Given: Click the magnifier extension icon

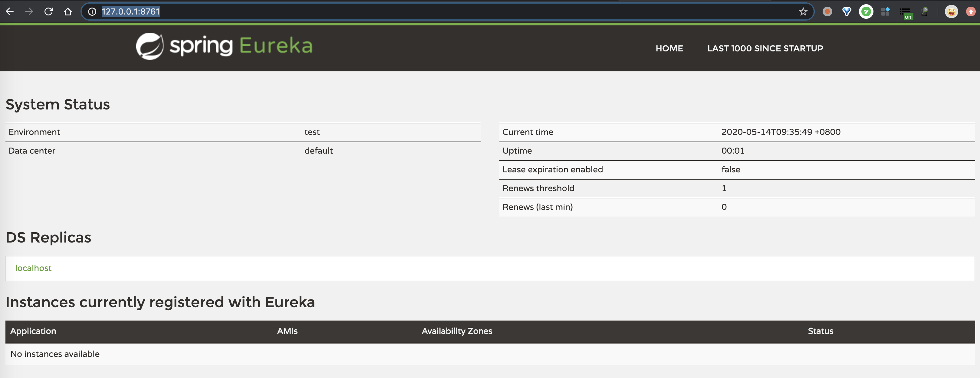Looking at the screenshot, I should point(924,11).
